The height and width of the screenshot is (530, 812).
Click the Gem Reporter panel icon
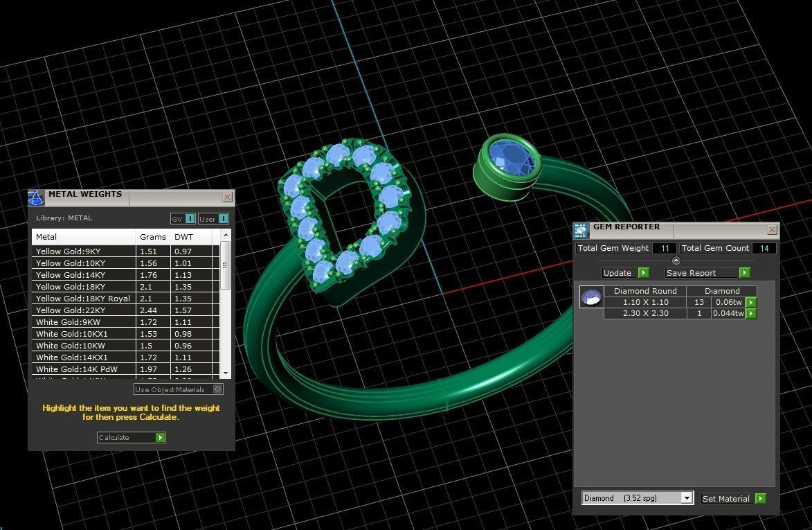tap(581, 230)
